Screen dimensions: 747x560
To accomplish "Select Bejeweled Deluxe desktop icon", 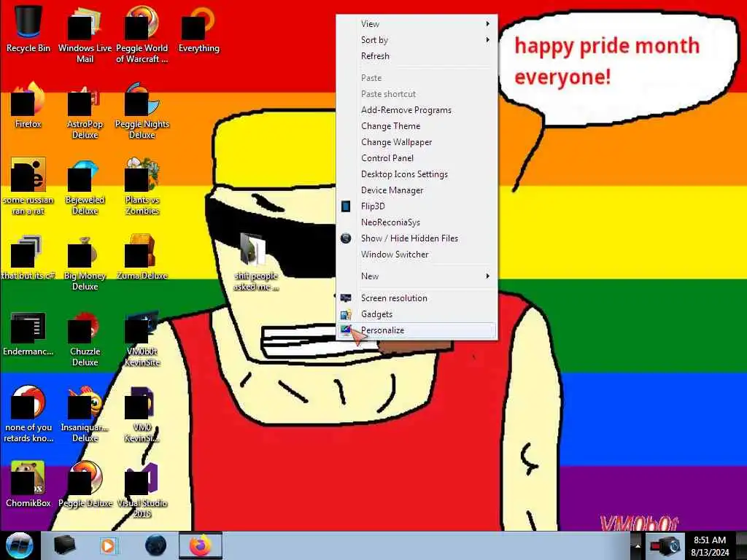I will [x=85, y=186].
